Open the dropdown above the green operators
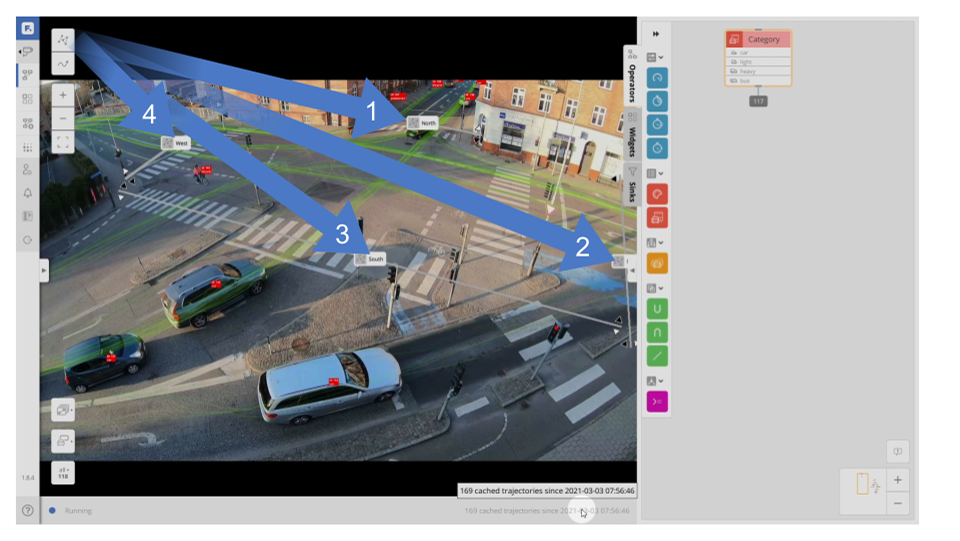The image size is (960, 541). (x=655, y=288)
